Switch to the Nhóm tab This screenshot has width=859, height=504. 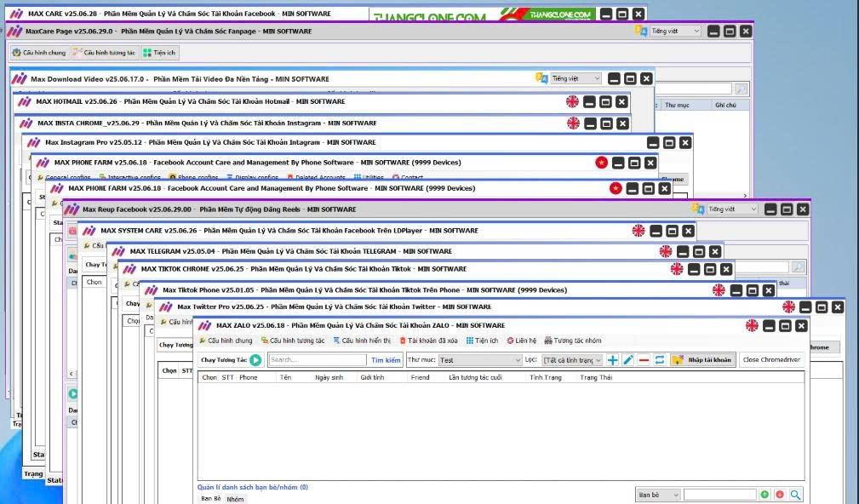234,499
